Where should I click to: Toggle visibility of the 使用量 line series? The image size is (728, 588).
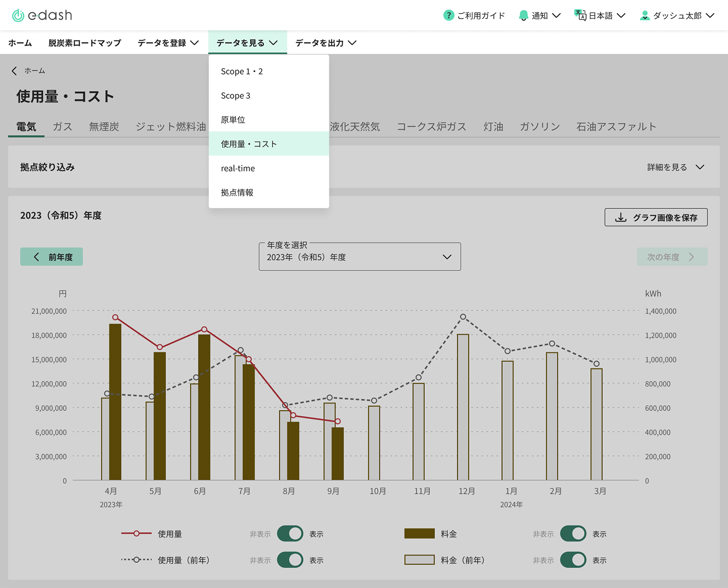click(x=290, y=533)
